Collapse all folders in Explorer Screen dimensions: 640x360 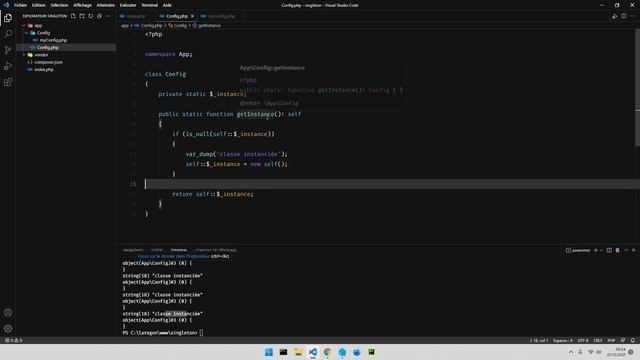(x=99, y=16)
